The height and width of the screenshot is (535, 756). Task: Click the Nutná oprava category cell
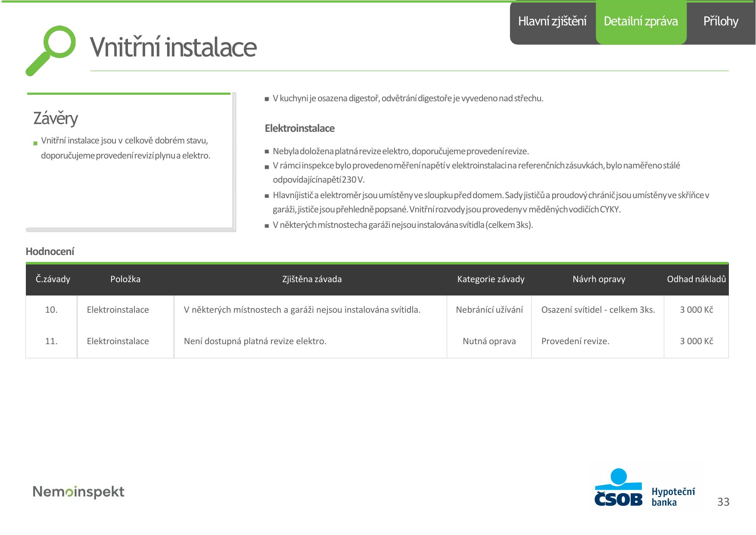(x=489, y=341)
